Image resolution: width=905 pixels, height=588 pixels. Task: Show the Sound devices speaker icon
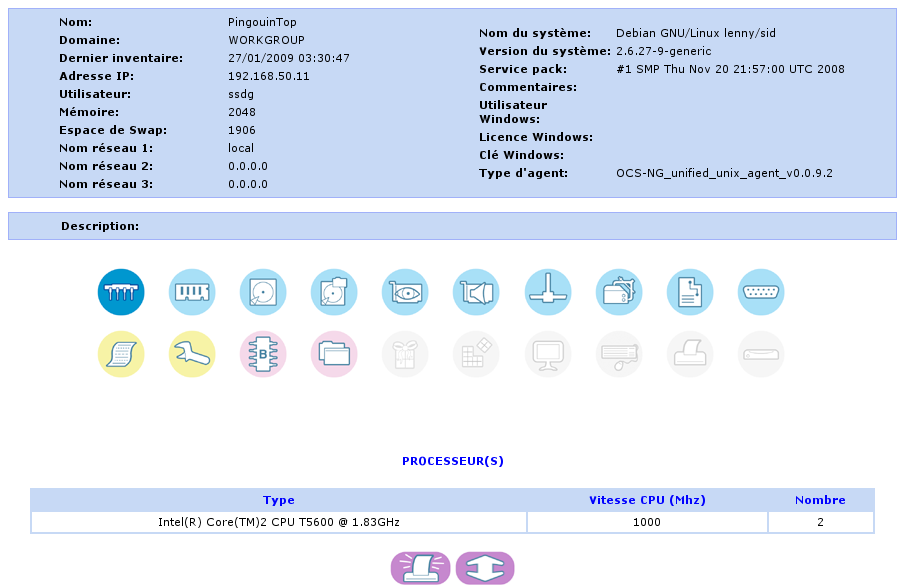[x=476, y=292]
